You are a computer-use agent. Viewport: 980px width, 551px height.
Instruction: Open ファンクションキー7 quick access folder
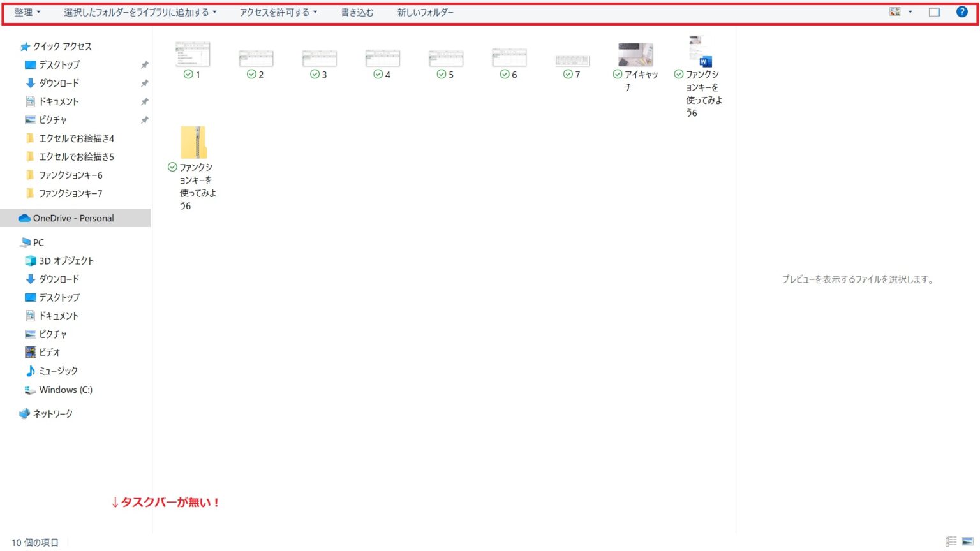[x=70, y=193]
